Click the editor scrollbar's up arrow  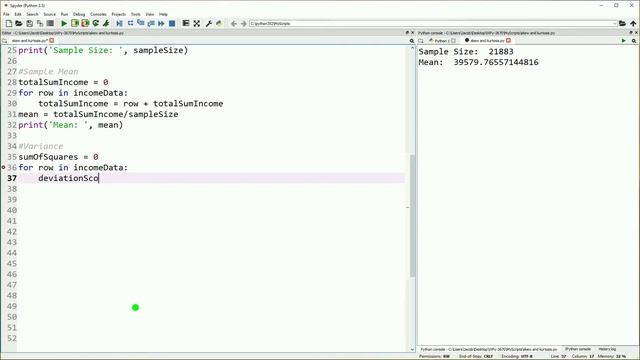412,48
